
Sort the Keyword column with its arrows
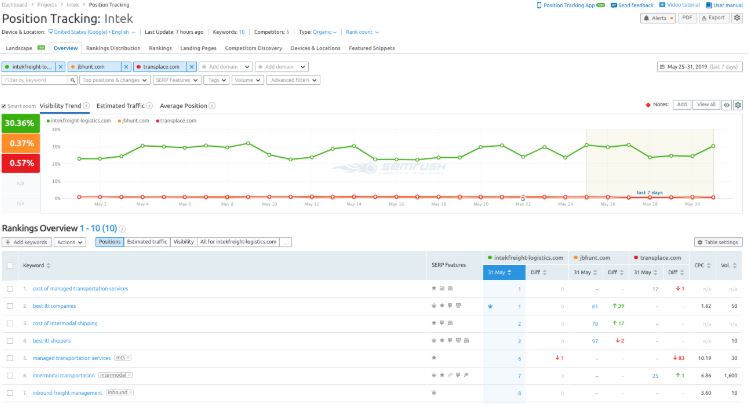(49, 265)
